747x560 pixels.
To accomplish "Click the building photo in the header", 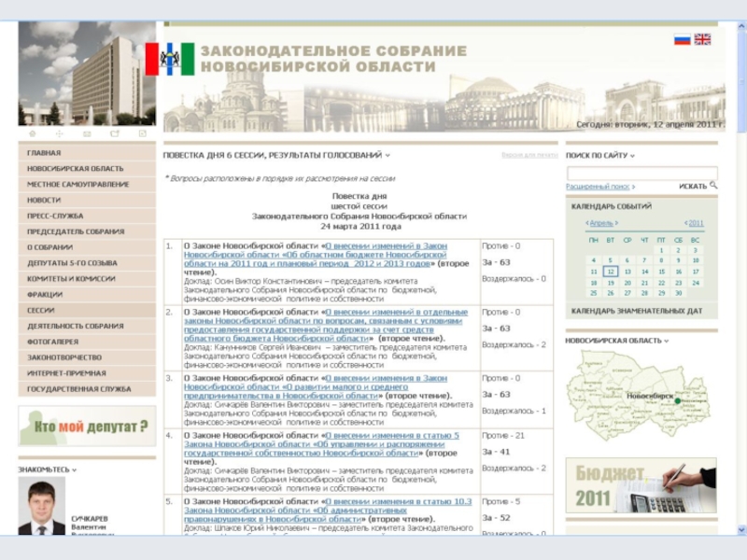I will point(87,74).
